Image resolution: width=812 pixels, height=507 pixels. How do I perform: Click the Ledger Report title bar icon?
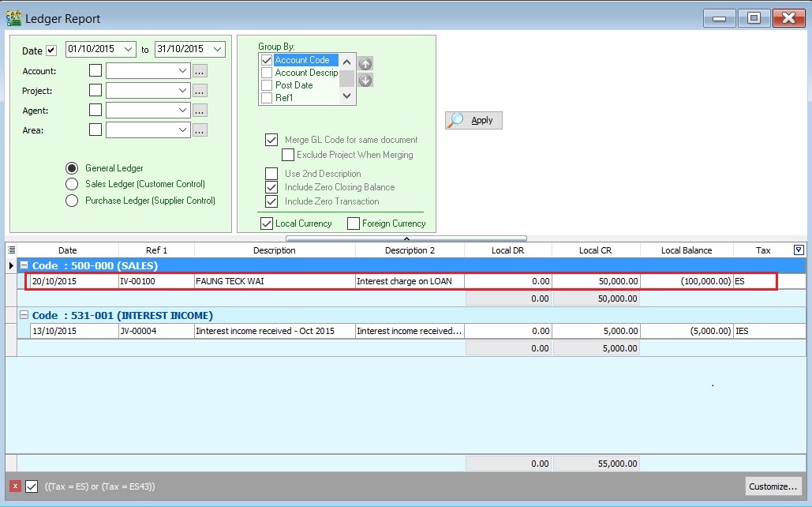pyautogui.click(x=15, y=17)
